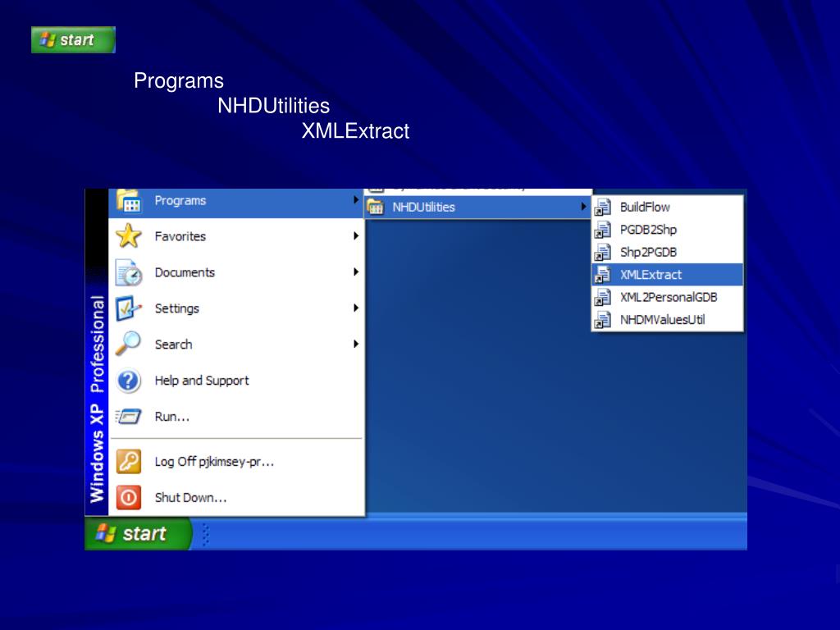
Task: Click the PGDB2Shp shortcut icon
Action: coord(603,230)
